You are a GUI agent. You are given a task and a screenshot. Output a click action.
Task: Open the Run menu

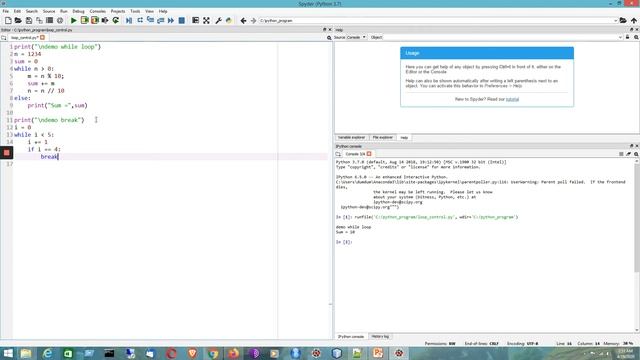(x=64, y=11)
